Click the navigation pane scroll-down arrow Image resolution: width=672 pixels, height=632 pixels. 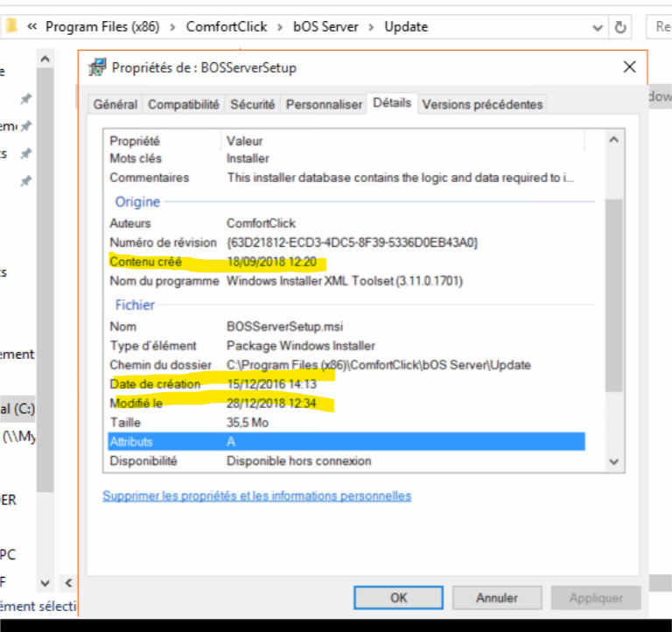45,582
